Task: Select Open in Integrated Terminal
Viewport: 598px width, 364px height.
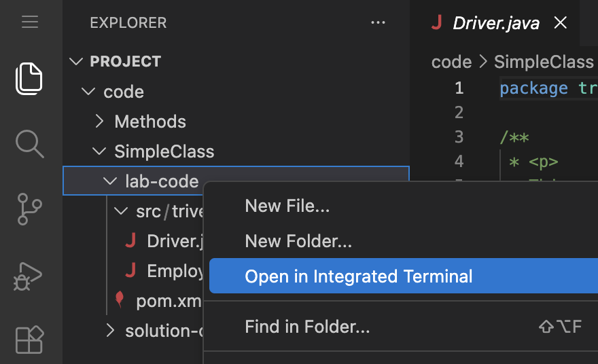Action: [404, 276]
